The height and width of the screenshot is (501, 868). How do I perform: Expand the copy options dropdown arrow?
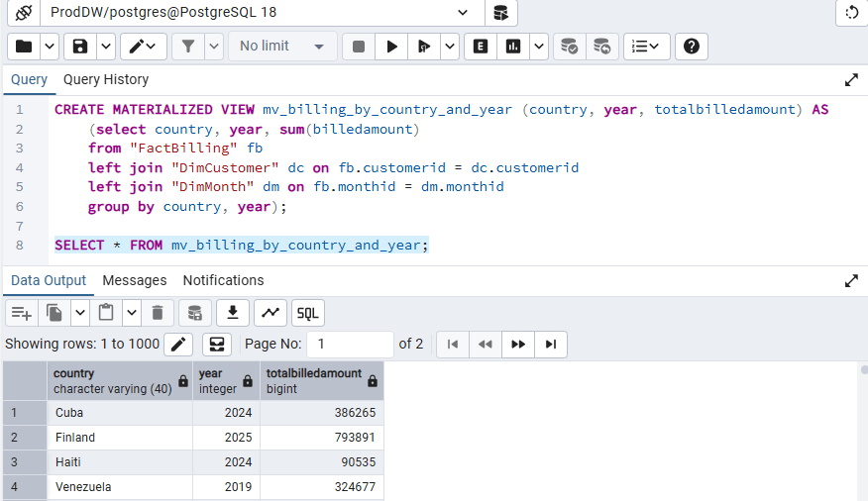(80, 313)
